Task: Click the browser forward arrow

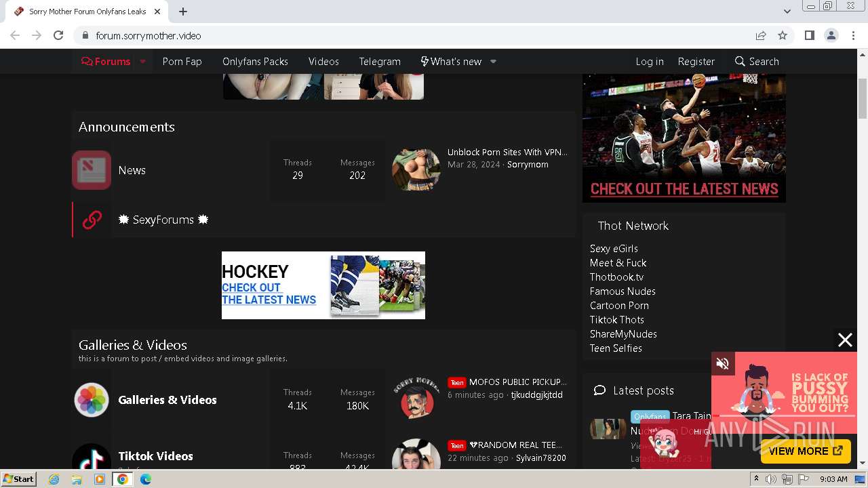Action: [x=37, y=35]
